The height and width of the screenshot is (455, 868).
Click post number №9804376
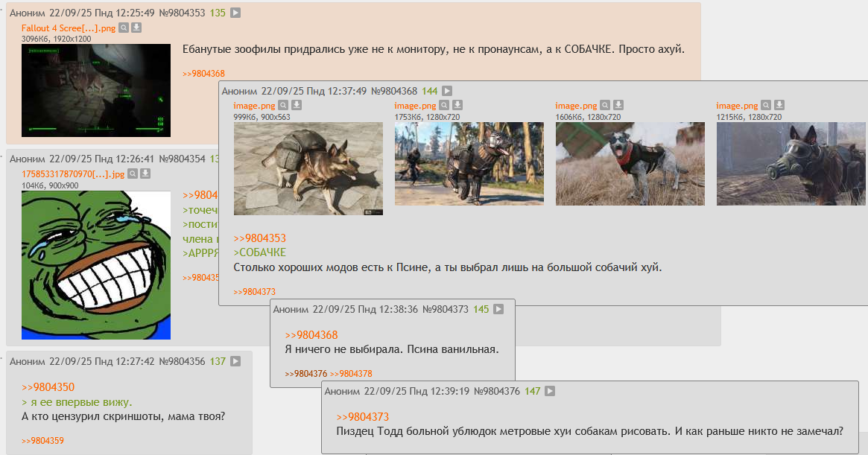tap(497, 391)
